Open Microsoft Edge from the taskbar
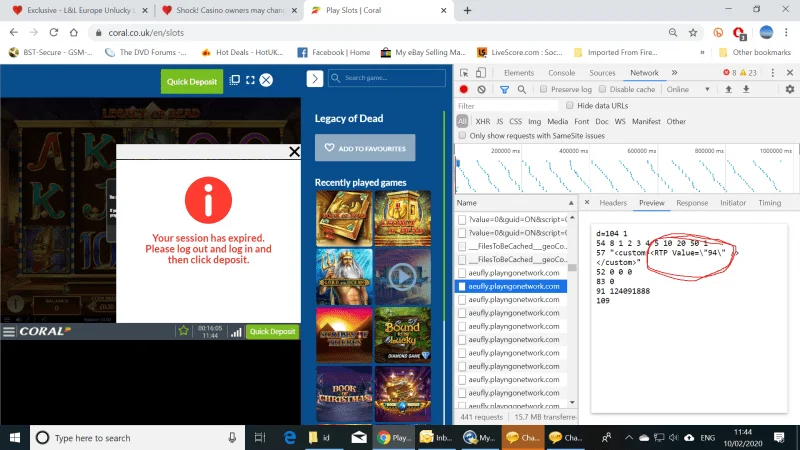Viewport: 800px width, 450px height. pos(290,438)
